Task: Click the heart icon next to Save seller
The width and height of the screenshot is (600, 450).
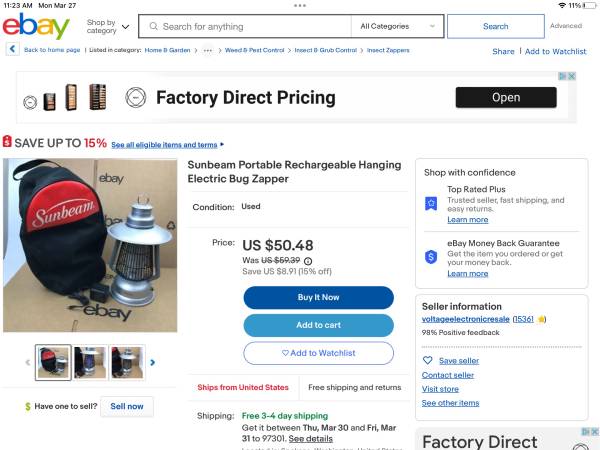Action: pos(428,360)
